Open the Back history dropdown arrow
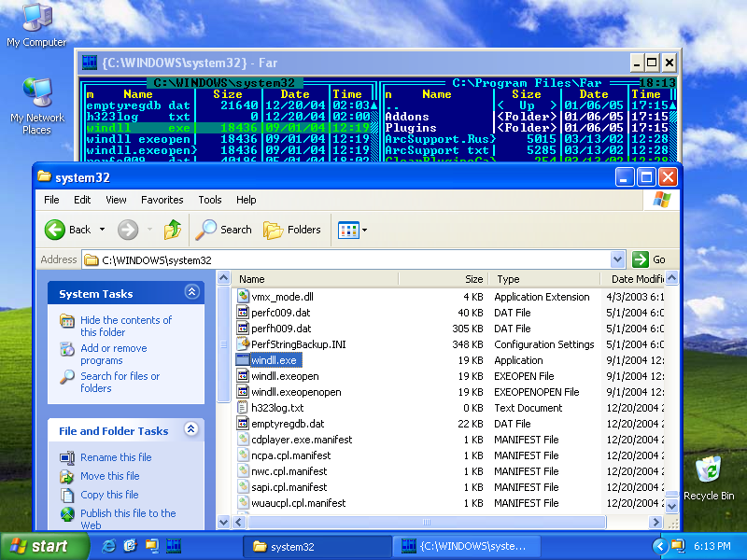This screenshot has height=560, width=747. pyautogui.click(x=102, y=230)
